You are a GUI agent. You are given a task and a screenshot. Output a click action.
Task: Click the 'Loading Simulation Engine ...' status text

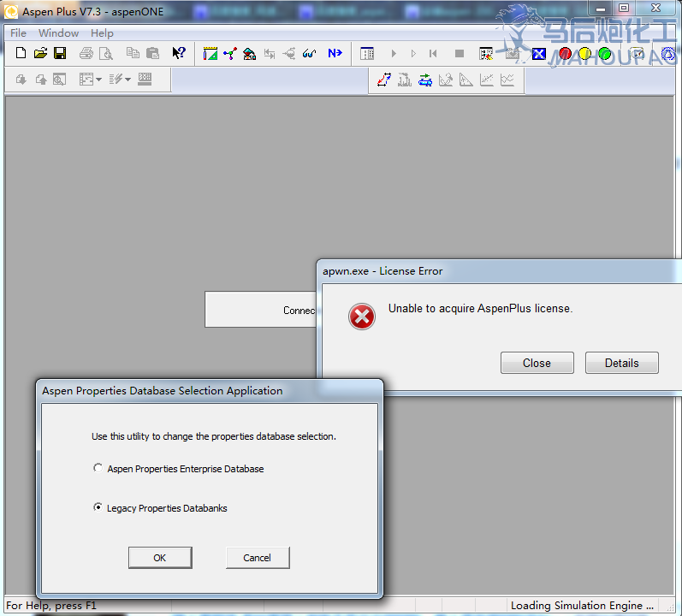tap(582, 605)
